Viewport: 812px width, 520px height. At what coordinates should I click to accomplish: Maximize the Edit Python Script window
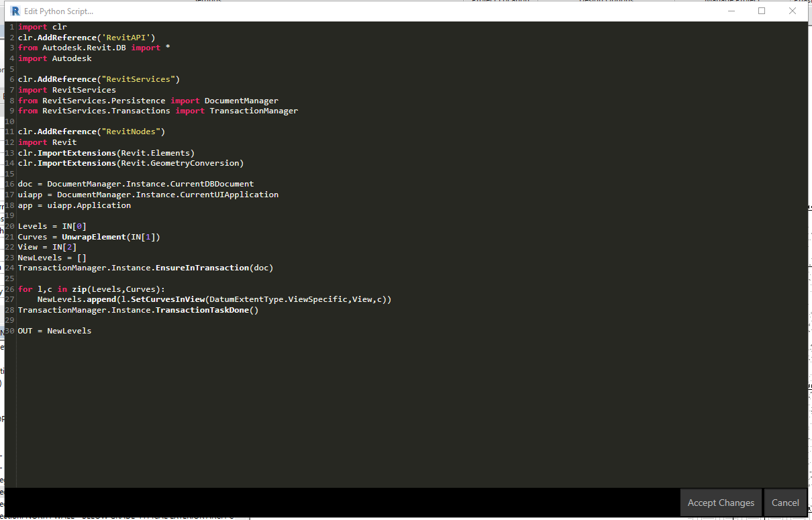[x=762, y=11]
